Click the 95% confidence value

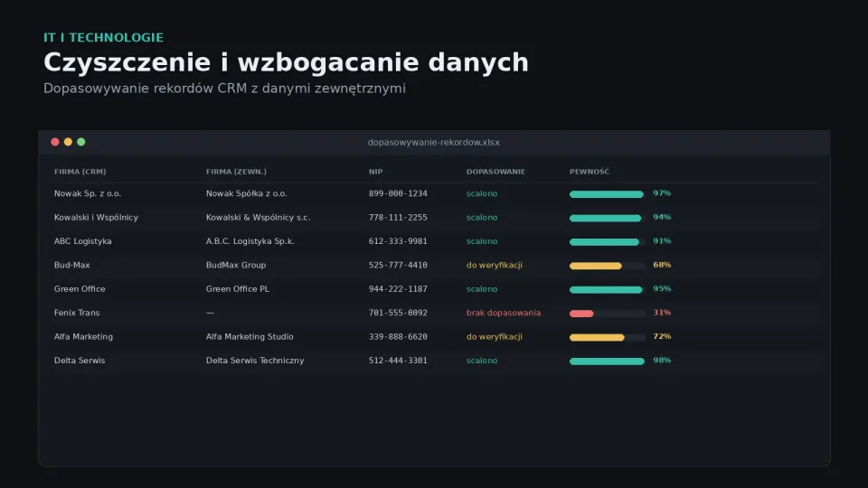(662, 288)
